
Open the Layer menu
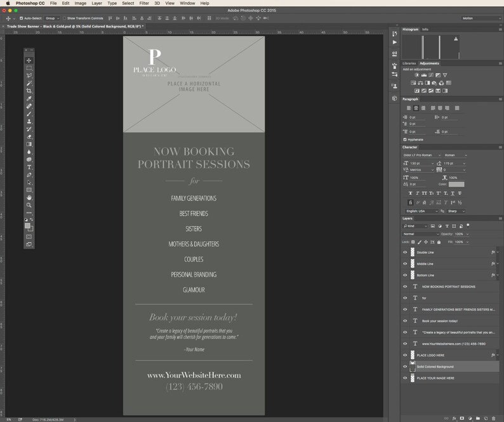[x=96, y=3]
